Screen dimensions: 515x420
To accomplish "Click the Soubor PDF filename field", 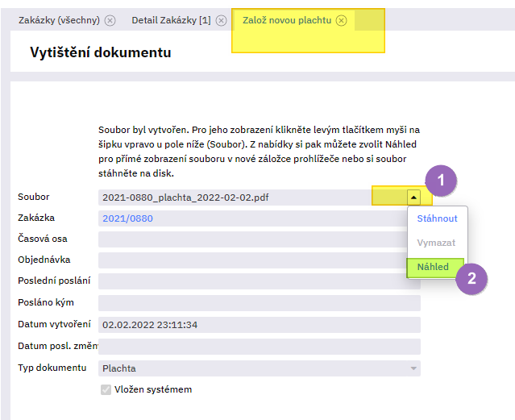I will [x=234, y=197].
